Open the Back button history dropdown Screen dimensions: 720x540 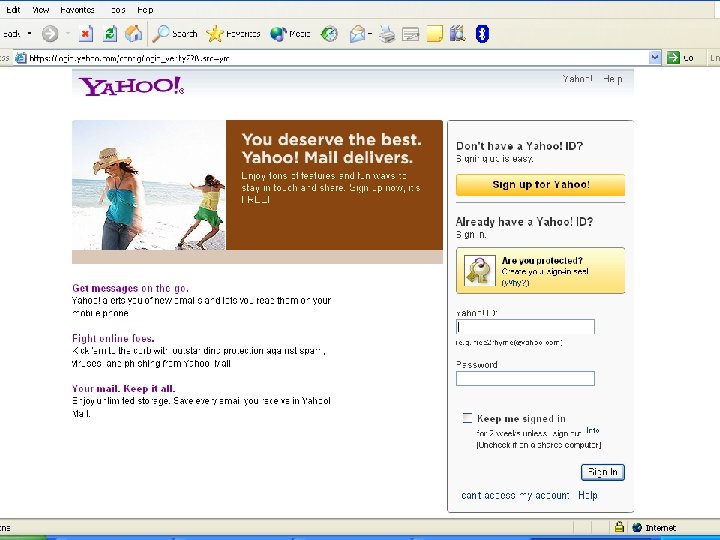click(29, 34)
